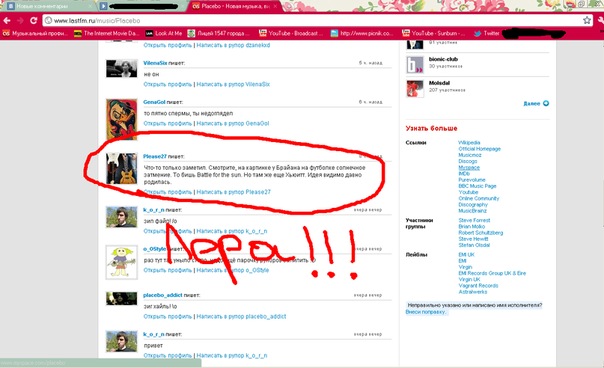The width and height of the screenshot is (604, 368).
Task: Open the Molsdal group link
Action: (x=439, y=83)
